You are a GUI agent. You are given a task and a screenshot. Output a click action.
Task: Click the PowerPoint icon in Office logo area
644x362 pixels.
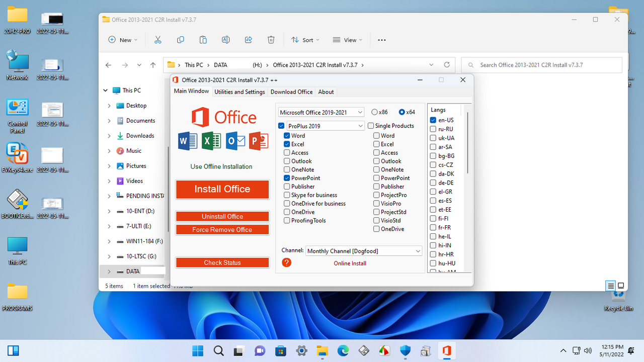[x=259, y=141]
